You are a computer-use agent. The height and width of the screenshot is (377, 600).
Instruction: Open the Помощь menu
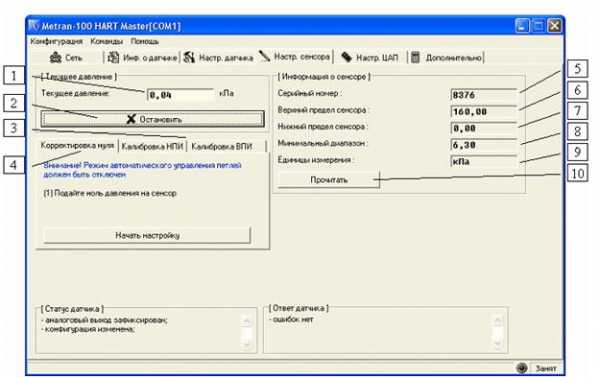tap(145, 41)
